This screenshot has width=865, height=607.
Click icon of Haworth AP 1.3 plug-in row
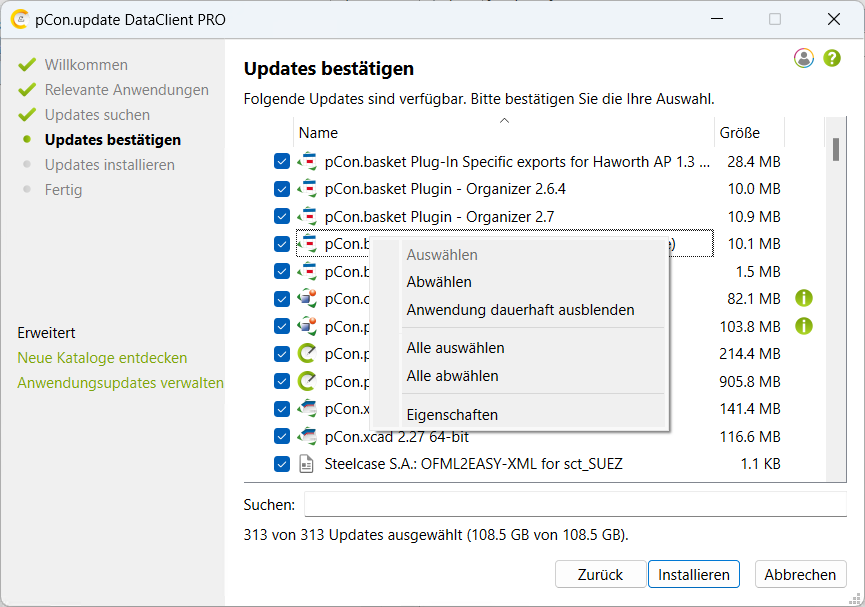click(x=307, y=162)
